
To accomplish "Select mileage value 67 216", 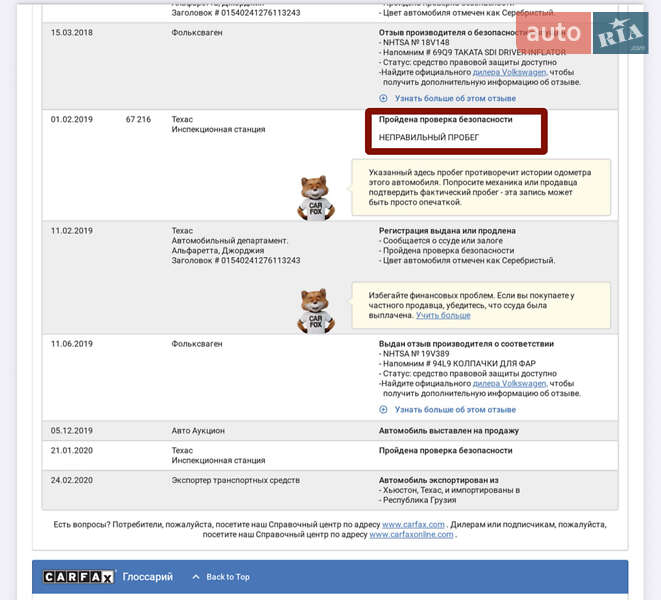I will [x=138, y=119].
